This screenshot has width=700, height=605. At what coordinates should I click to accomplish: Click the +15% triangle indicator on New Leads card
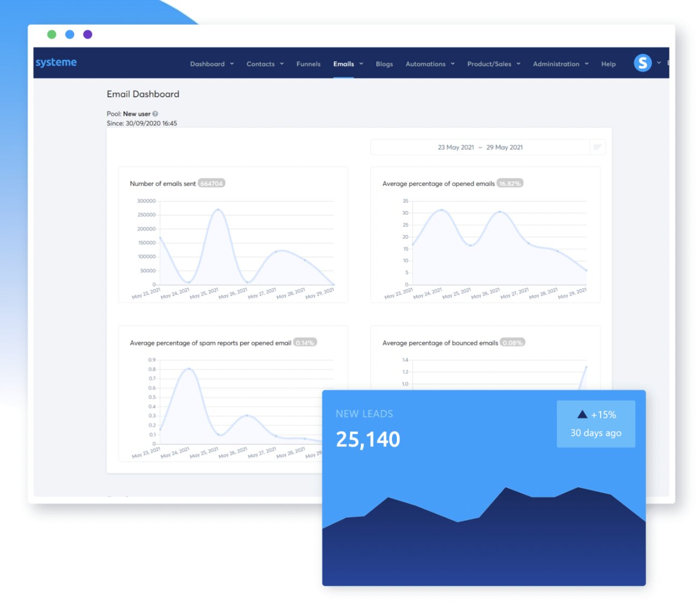[x=583, y=414]
